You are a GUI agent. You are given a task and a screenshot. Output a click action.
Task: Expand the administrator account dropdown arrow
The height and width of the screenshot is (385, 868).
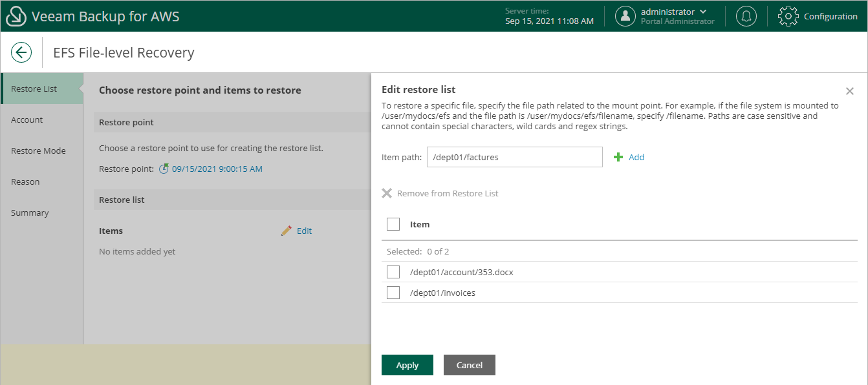coord(703,12)
